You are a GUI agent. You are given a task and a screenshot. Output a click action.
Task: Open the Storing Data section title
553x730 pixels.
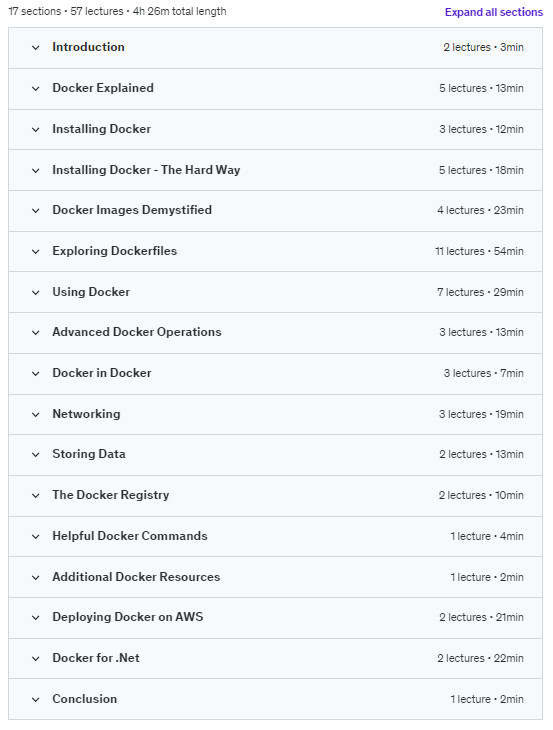pyautogui.click(x=88, y=454)
